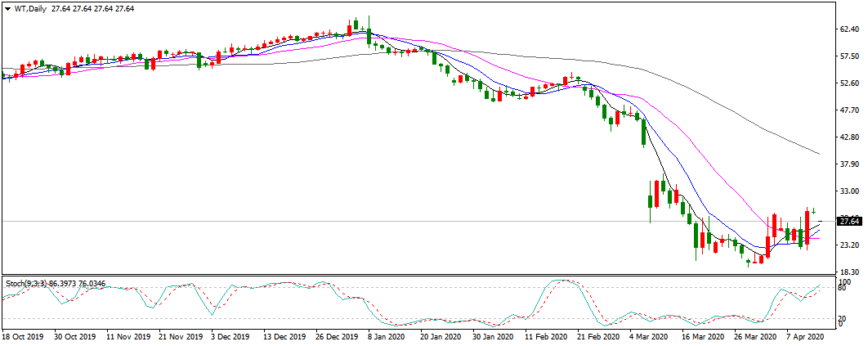Screen dimensions: 868x346
Task: Choose the 26 Mar 2020 date label
Action: click(x=754, y=336)
